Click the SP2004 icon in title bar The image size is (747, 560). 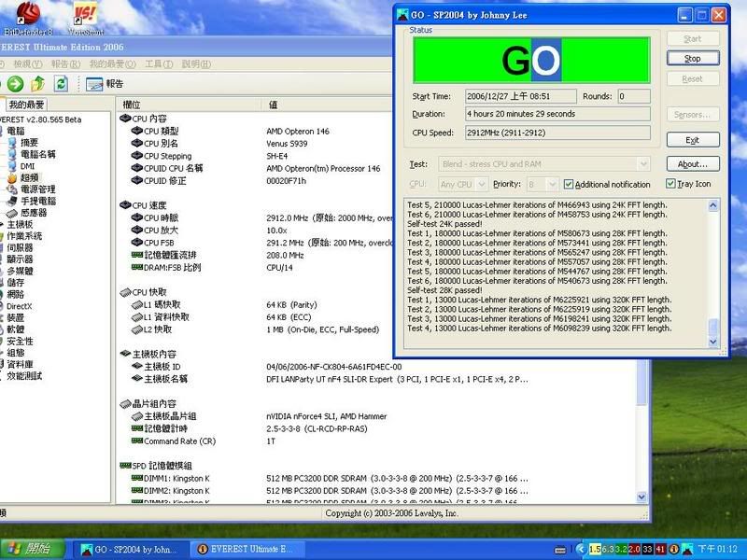pyautogui.click(x=402, y=15)
